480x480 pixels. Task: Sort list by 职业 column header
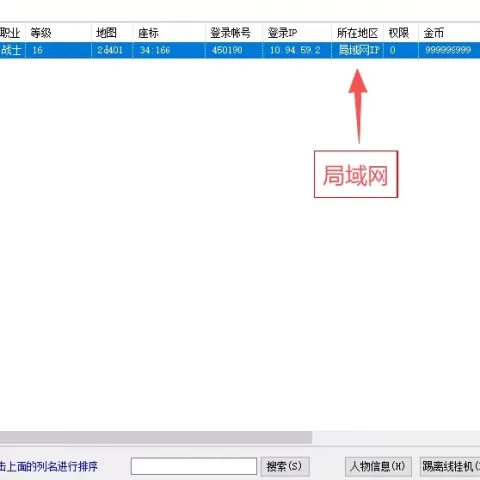tap(12, 33)
